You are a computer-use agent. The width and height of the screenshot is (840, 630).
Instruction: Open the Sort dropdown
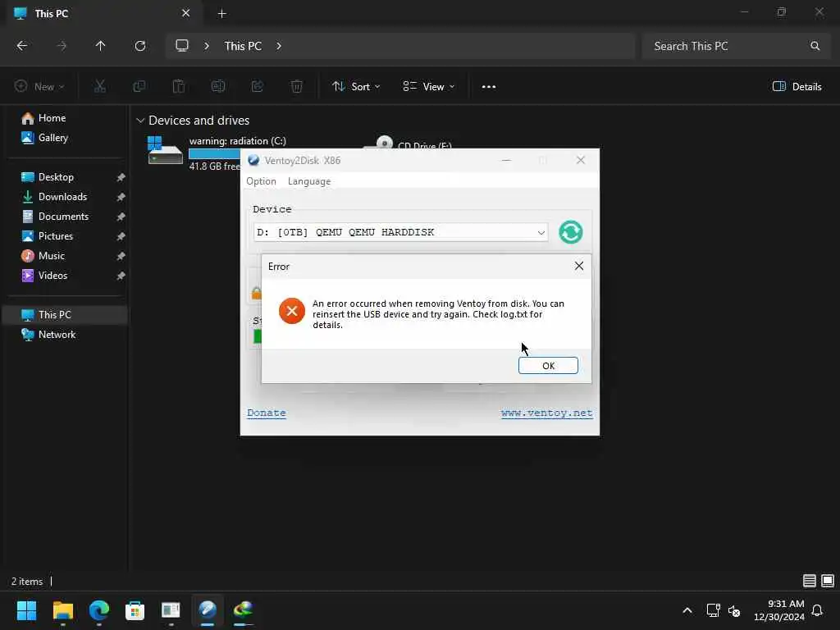click(356, 86)
